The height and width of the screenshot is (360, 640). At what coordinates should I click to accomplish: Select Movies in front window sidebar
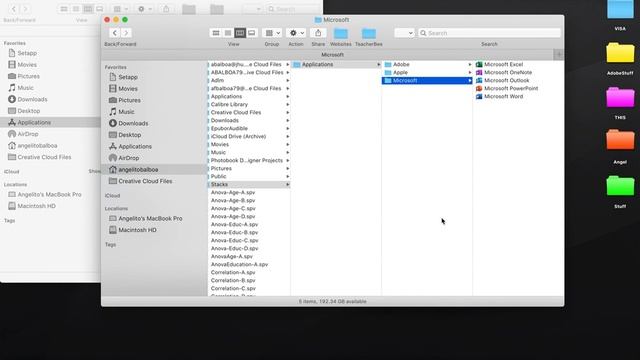click(x=153, y=88)
